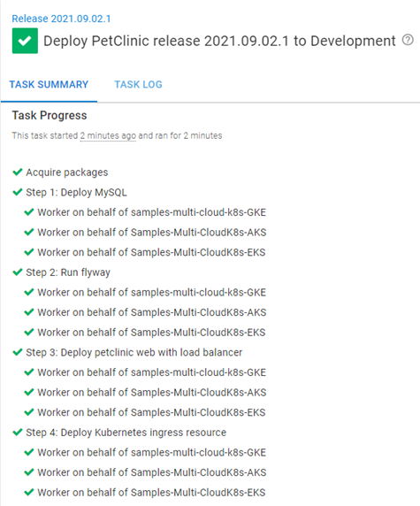This screenshot has height=506, width=420.
Task: Switch to the TASK LOG tab
Action: [x=139, y=85]
